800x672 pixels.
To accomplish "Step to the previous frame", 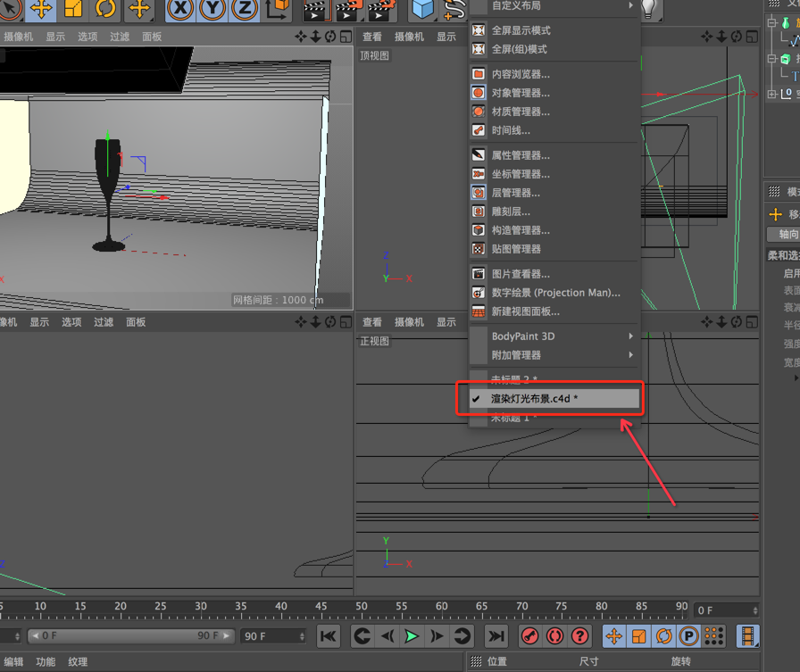I will pos(387,636).
